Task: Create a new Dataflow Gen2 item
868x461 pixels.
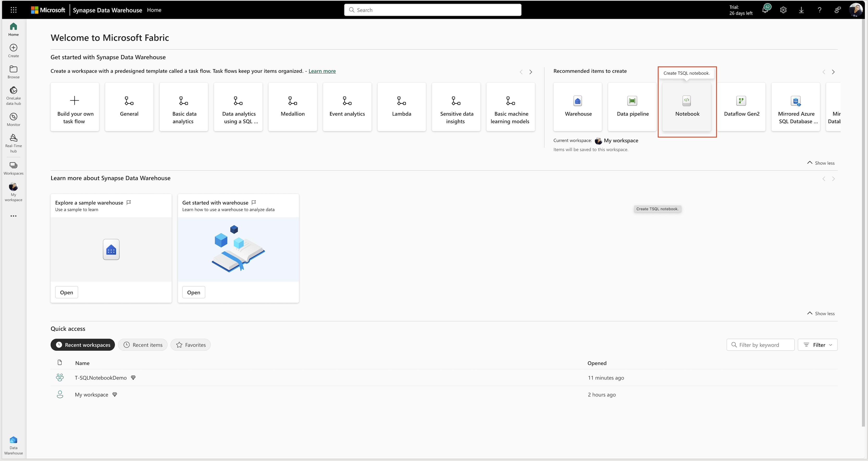Action: [x=741, y=107]
